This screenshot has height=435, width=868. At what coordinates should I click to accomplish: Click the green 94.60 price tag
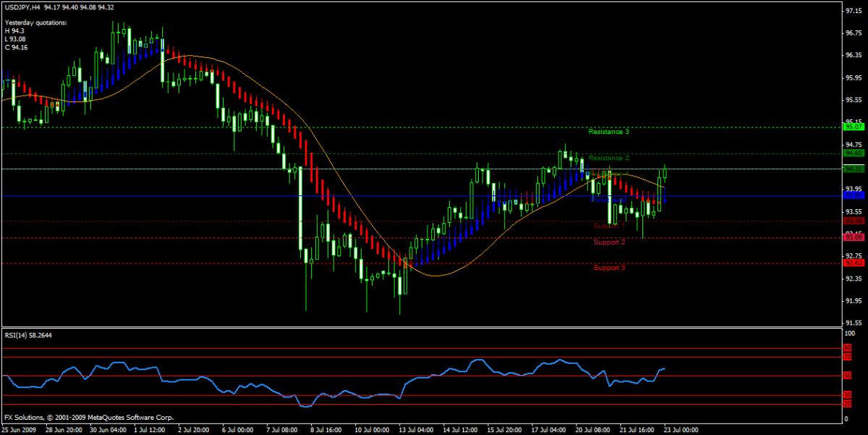pos(854,153)
